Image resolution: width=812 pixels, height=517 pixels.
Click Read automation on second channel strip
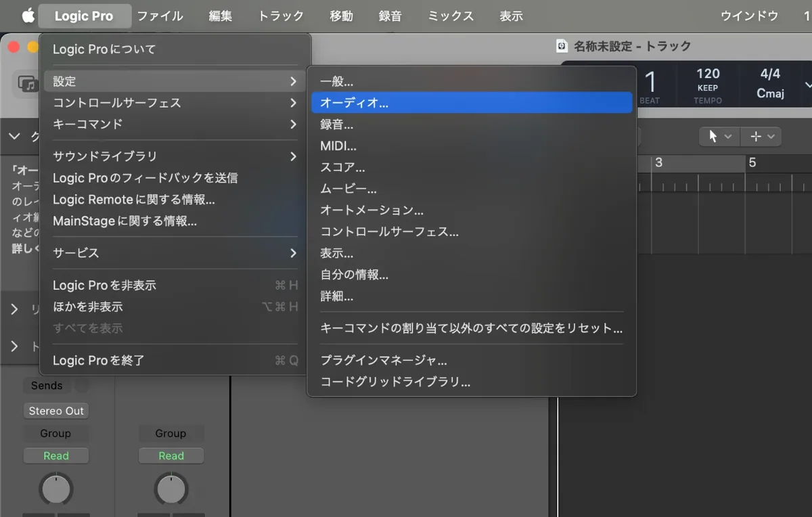coord(171,456)
